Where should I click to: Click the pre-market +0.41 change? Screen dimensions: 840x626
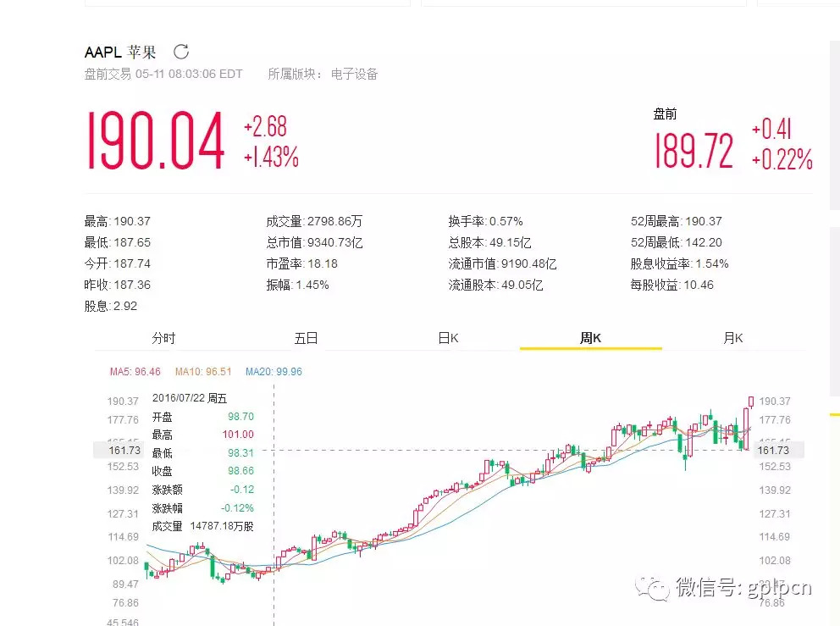point(771,129)
